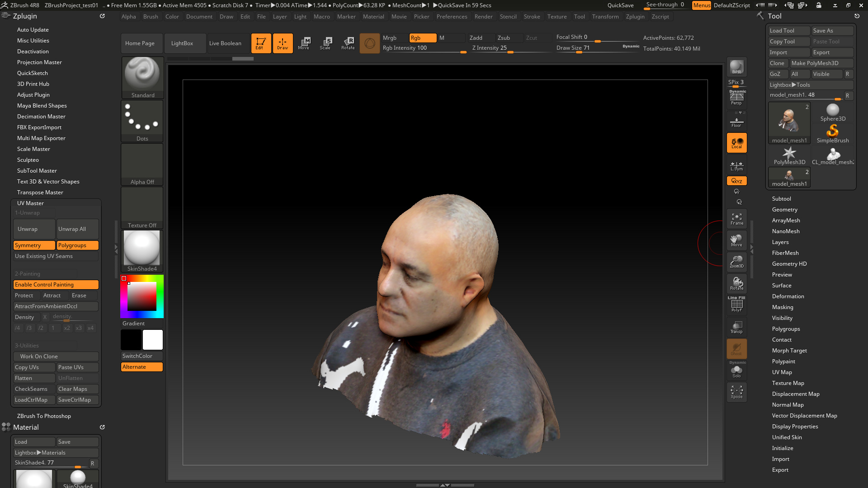Image resolution: width=868 pixels, height=488 pixels.
Task: Toggle Persp perspective view icon
Action: point(736,98)
